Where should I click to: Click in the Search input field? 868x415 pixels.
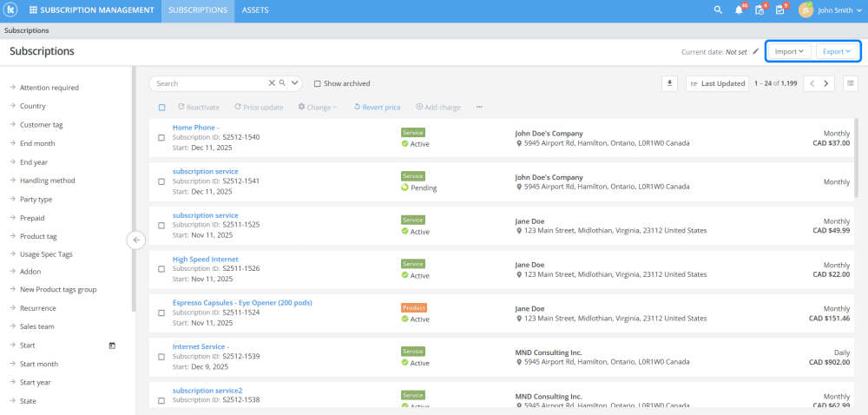tap(210, 83)
